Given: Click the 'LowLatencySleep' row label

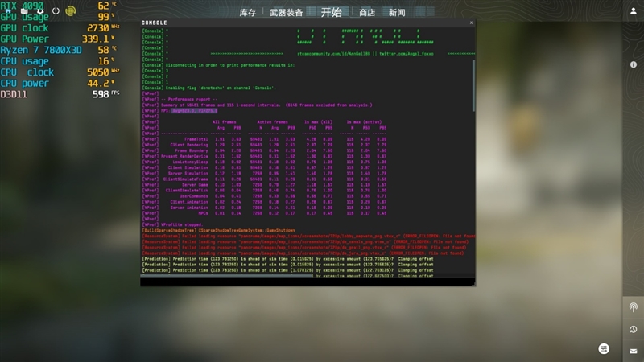Looking at the screenshot, I should point(189,162).
